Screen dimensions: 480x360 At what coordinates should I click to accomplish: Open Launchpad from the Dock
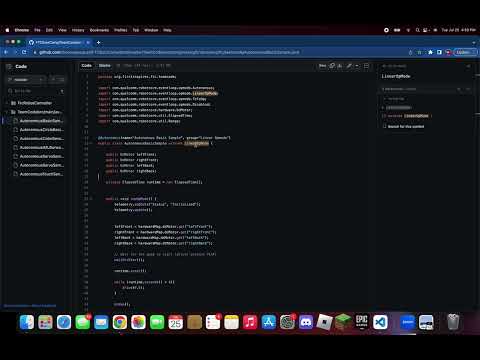(x=45, y=322)
